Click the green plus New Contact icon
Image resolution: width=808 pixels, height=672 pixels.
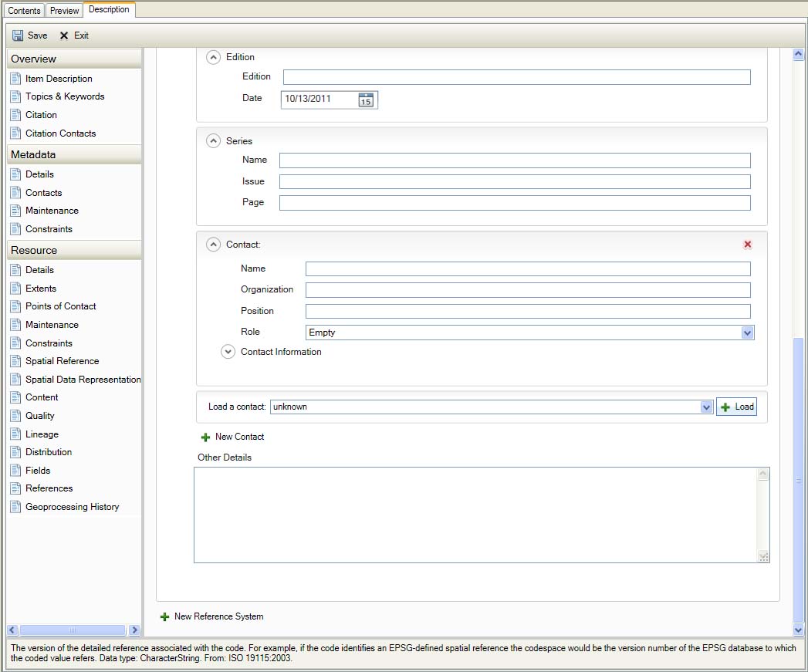click(205, 437)
